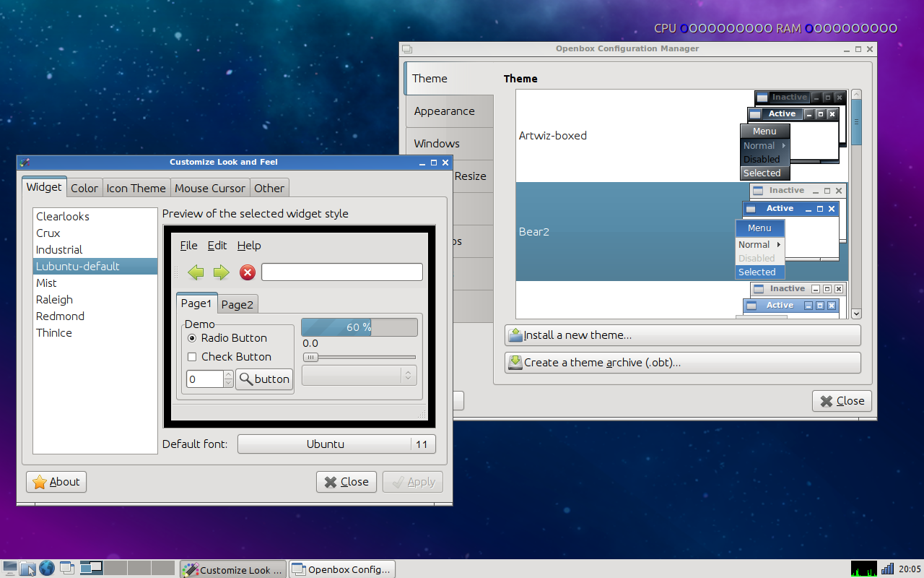Click the Customize Look and Feel title bar icon
The width and height of the screenshot is (924, 578).
(24, 163)
